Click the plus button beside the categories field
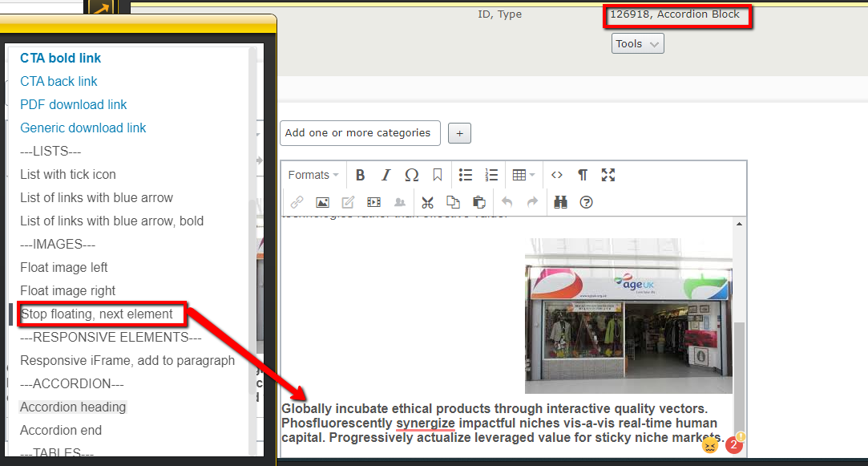This screenshot has width=868, height=466. point(459,133)
